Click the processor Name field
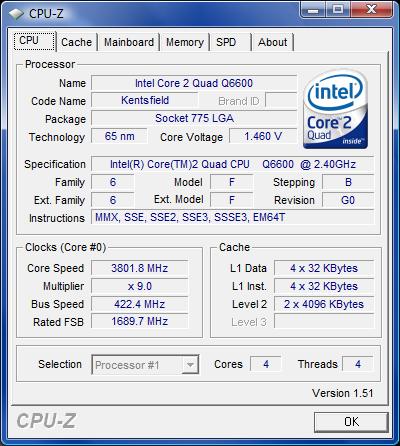The height and width of the screenshot is (446, 400). (194, 83)
